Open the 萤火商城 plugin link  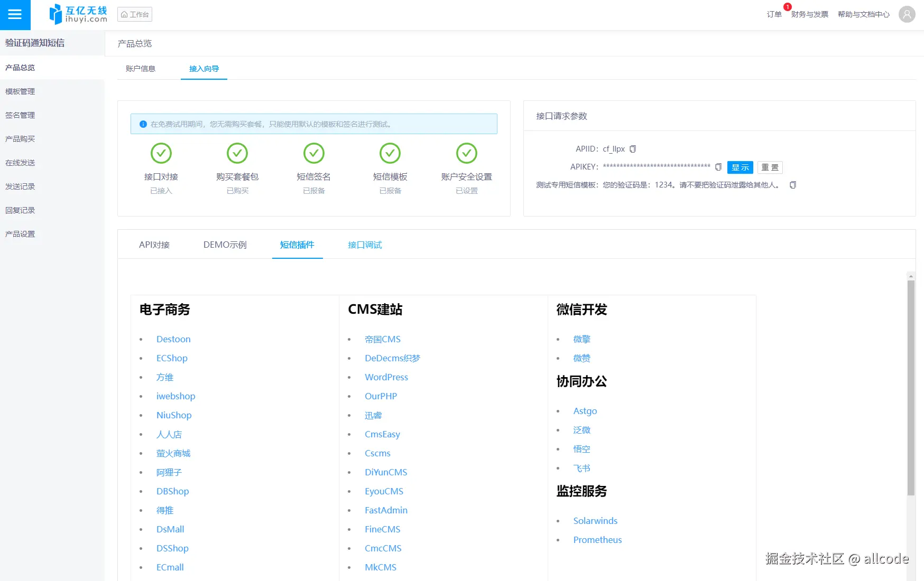173,453
